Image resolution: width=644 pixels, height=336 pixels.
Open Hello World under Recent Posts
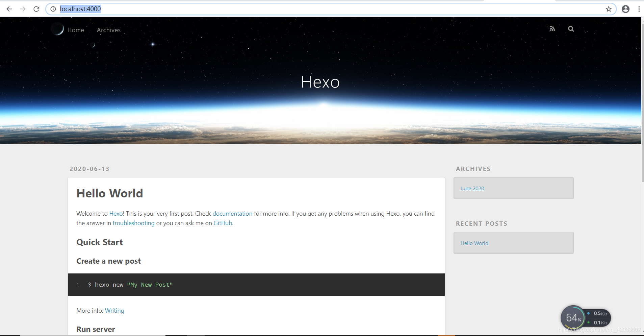pyautogui.click(x=474, y=243)
